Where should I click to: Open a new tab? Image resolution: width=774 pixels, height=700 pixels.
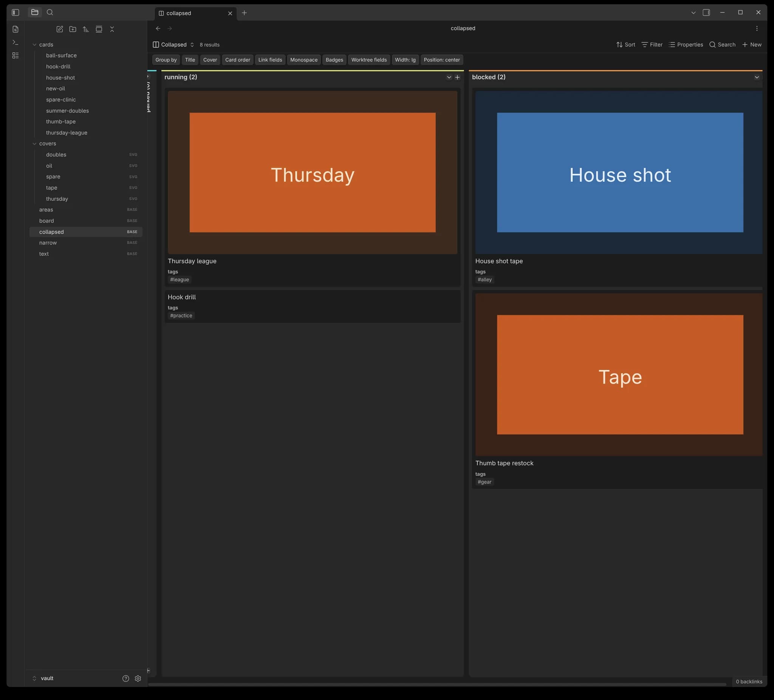click(244, 13)
